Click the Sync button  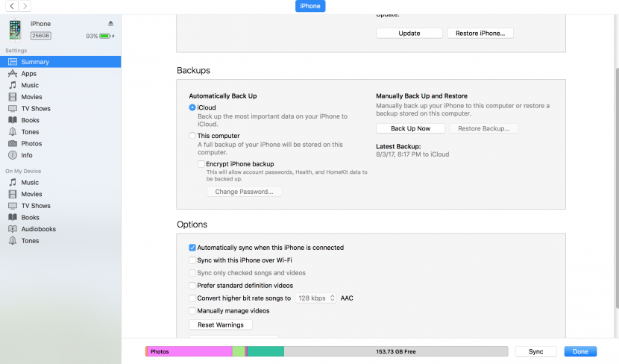click(x=535, y=351)
